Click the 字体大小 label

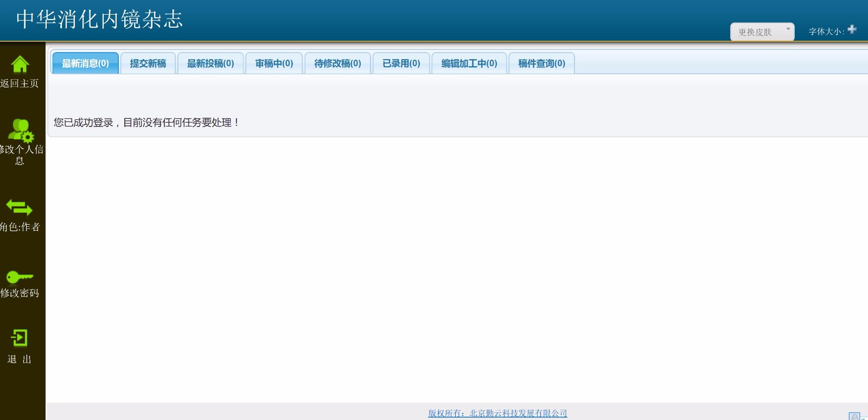[x=826, y=31]
